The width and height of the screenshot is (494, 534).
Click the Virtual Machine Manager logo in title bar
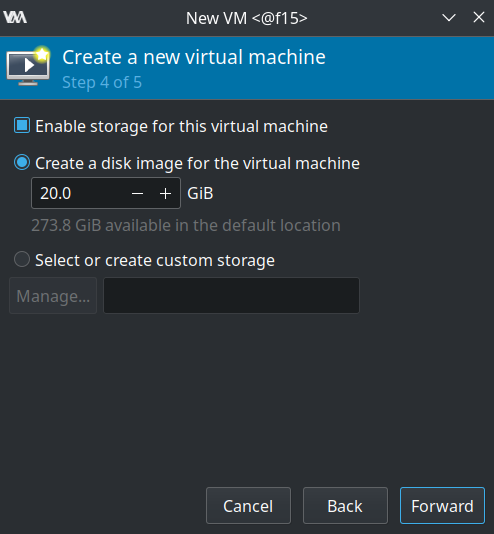click(x=15, y=17)
